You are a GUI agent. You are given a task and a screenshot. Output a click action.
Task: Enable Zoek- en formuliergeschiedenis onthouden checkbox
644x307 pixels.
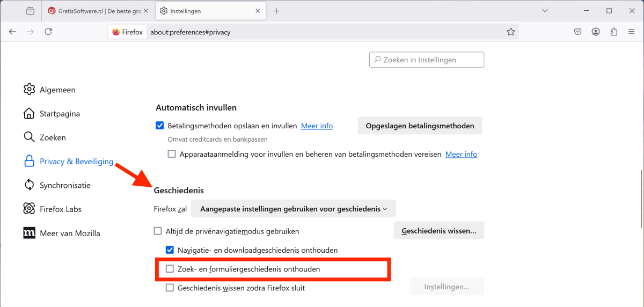[x=170, y=269]
